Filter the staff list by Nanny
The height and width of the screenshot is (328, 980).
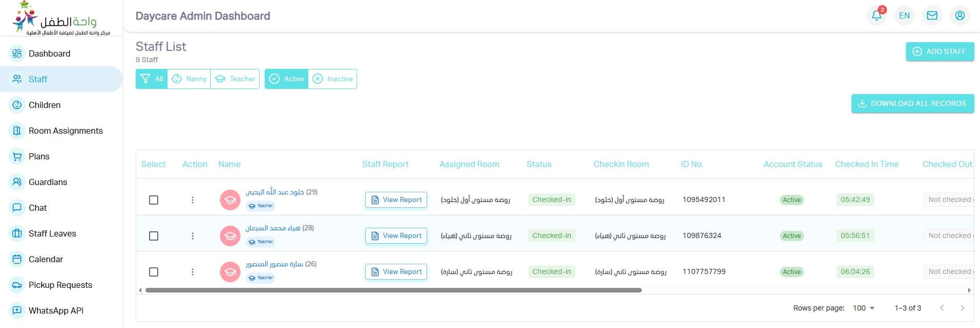tap(189, 79)
